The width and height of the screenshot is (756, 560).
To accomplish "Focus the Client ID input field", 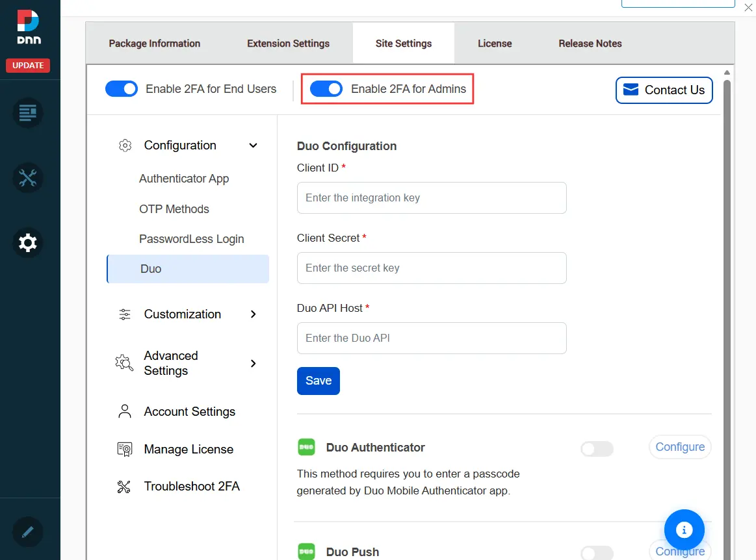I will [x=432, y=197].
